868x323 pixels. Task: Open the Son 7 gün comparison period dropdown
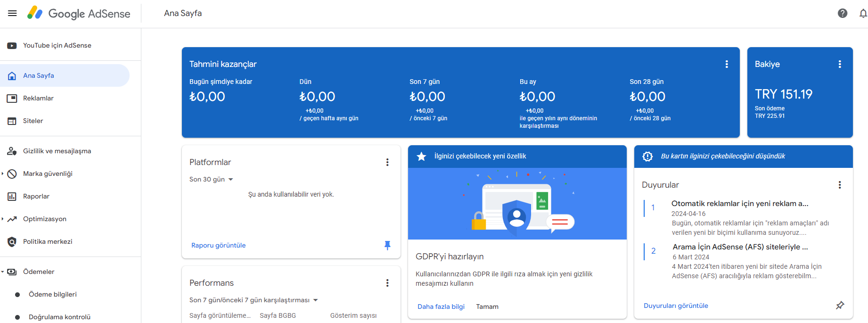pyautogui.click(x=254, y=300)
